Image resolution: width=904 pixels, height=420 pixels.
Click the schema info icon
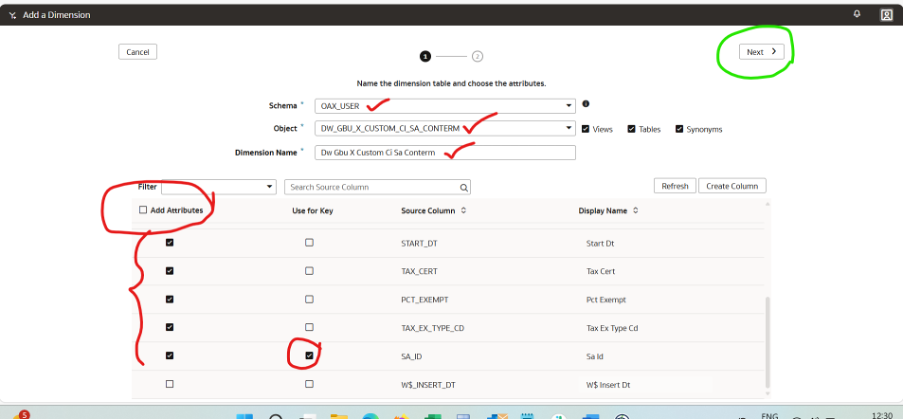tap(586, 104)
